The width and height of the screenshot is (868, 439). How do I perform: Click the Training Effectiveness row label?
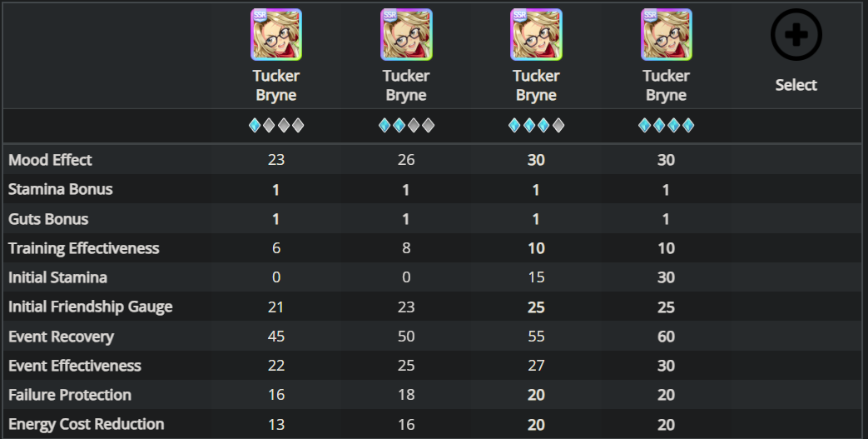point(83,247)
